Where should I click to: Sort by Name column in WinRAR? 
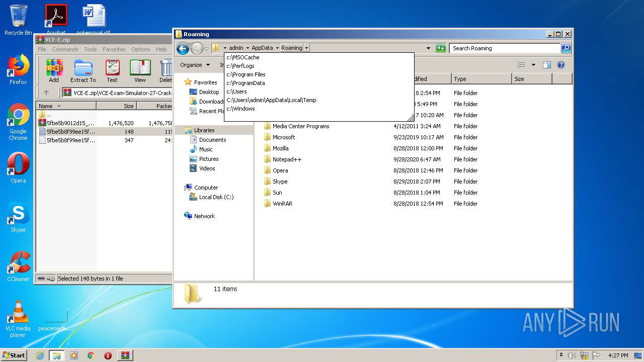(x=66, y=106)
